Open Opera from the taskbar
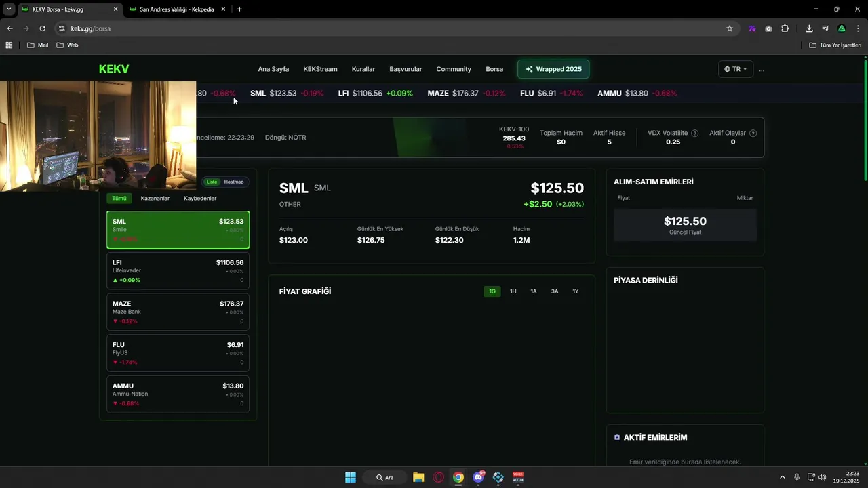The height and width of the screenshot is (488, 868). 439,477
